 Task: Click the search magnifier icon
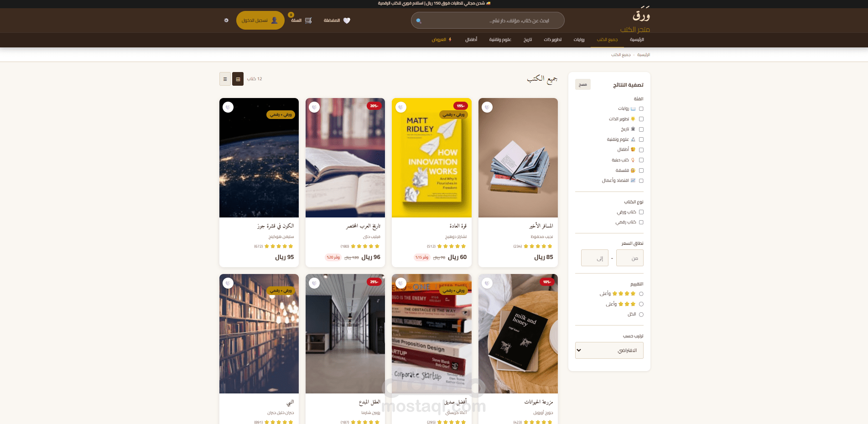click(419, 21)
